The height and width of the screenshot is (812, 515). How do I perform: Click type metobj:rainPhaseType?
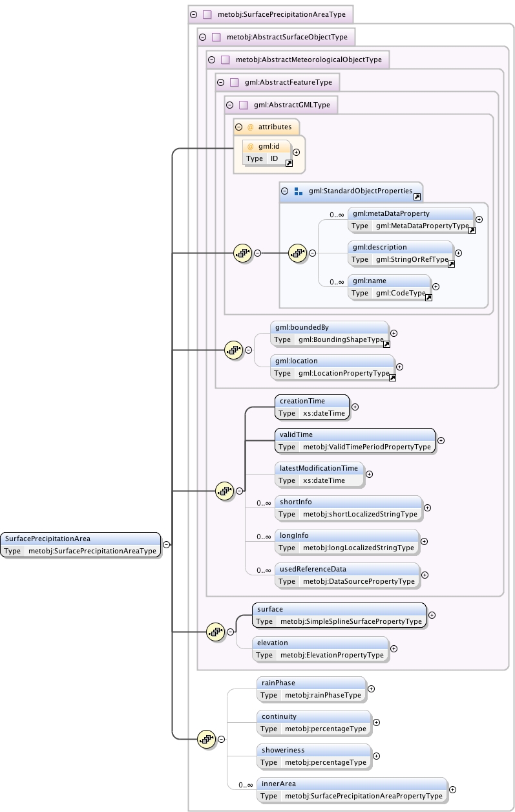[323, 695]
